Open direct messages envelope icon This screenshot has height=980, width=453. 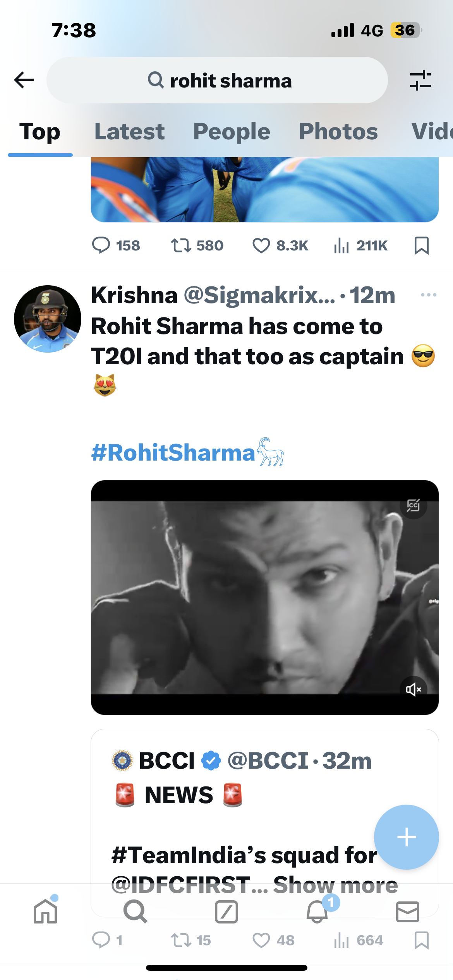[407, 911]
